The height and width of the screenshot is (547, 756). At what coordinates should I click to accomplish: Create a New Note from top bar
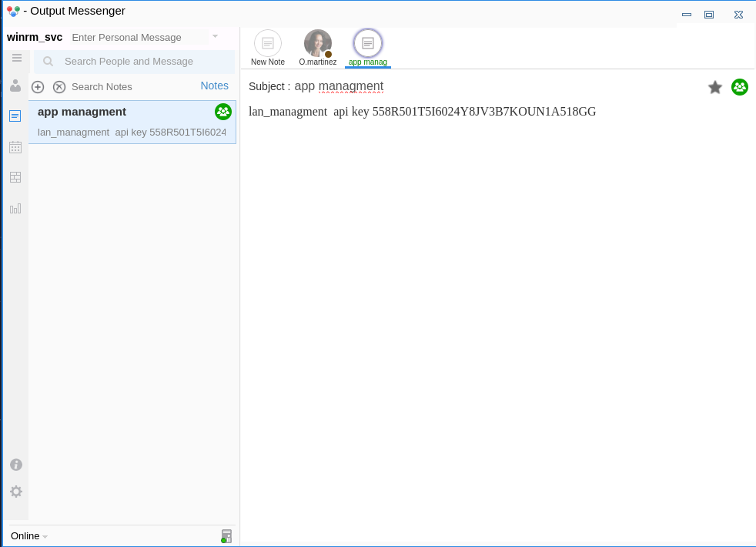268,48
